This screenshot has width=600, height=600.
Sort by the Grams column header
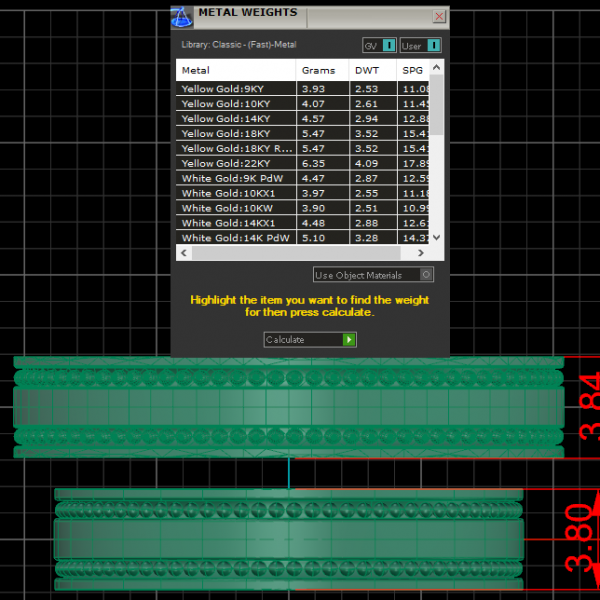pyautogui.click(x=322, y=71)
